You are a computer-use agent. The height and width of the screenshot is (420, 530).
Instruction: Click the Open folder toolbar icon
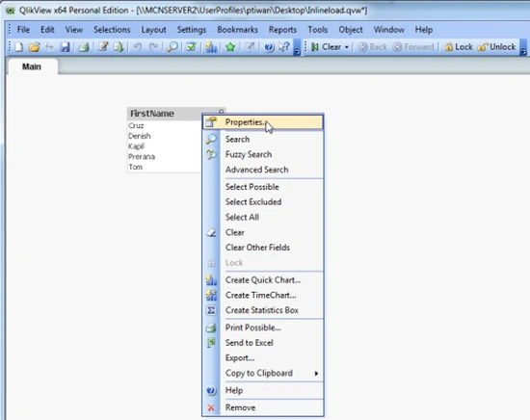(x=34, y=47)
